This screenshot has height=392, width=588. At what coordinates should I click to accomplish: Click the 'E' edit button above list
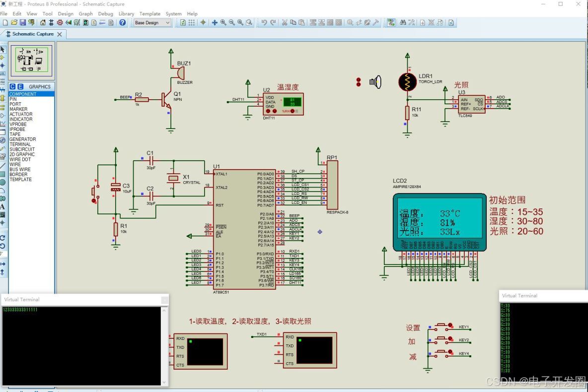(x=20, y=87)
